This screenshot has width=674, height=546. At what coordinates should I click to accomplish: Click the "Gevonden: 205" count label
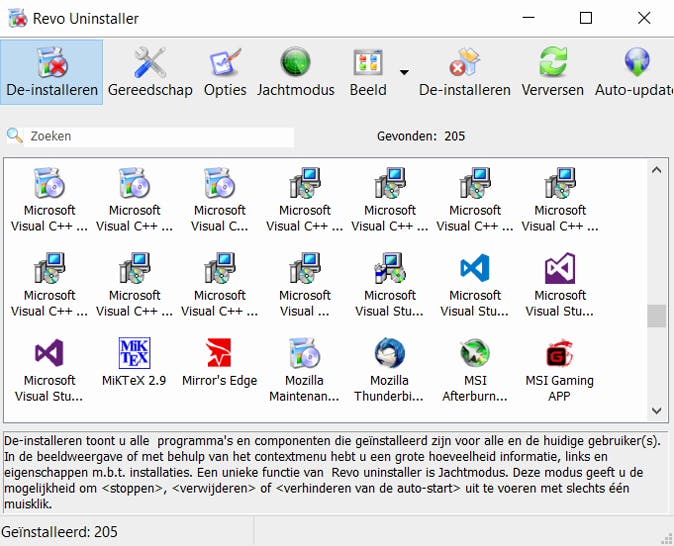(x=421, y=136)
